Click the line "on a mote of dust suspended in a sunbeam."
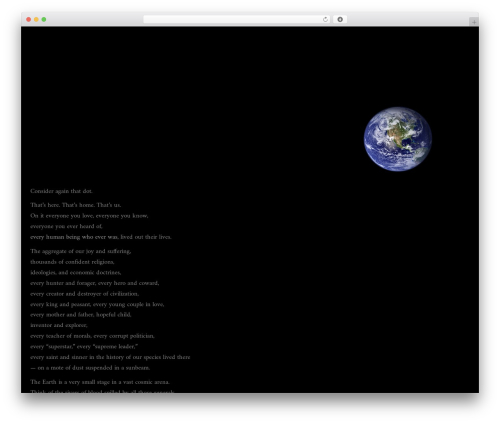The height and width of the screenshot is (423, 500). pyautogui.click(x=90, y=368)
